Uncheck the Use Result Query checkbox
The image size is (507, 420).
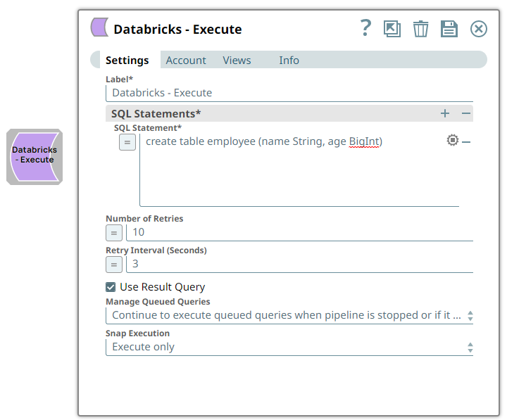(x=111, y=287)
